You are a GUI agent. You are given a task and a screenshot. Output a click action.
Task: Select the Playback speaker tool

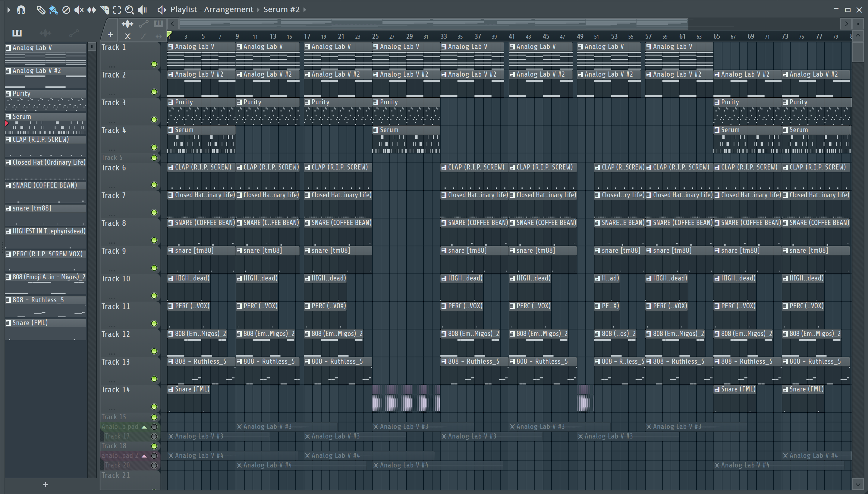142,10
